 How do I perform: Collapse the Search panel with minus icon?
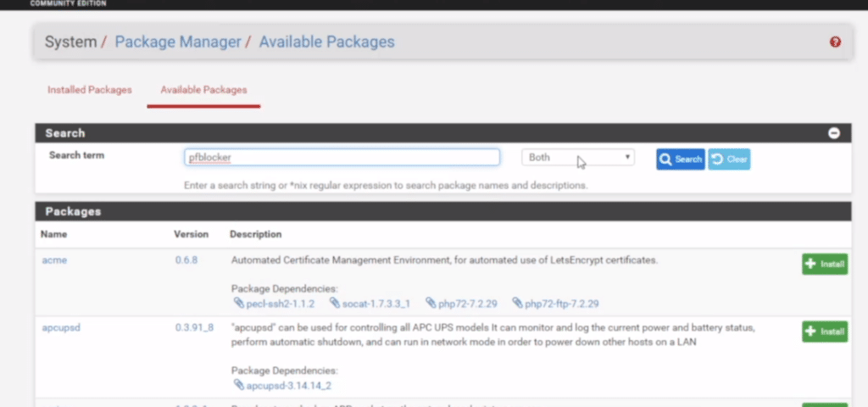point(834,133)
